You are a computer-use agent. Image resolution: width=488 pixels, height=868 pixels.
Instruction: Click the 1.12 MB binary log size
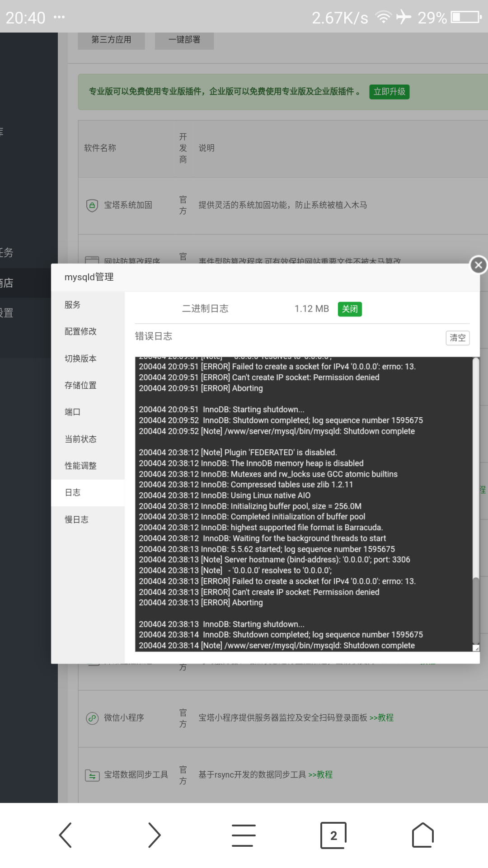[x=312, y=308]
